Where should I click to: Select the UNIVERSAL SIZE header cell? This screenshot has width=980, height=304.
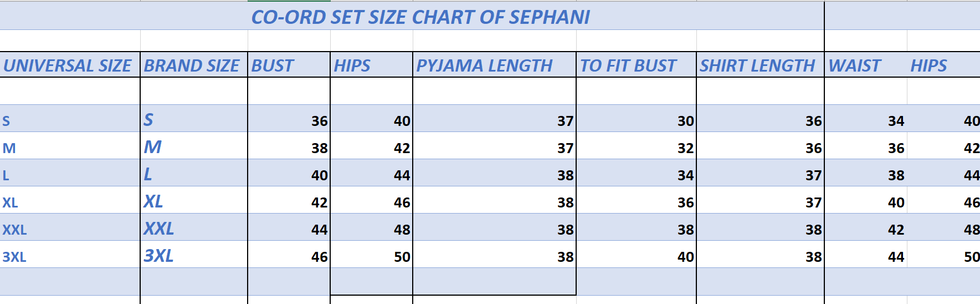click(x=68, y=65)
